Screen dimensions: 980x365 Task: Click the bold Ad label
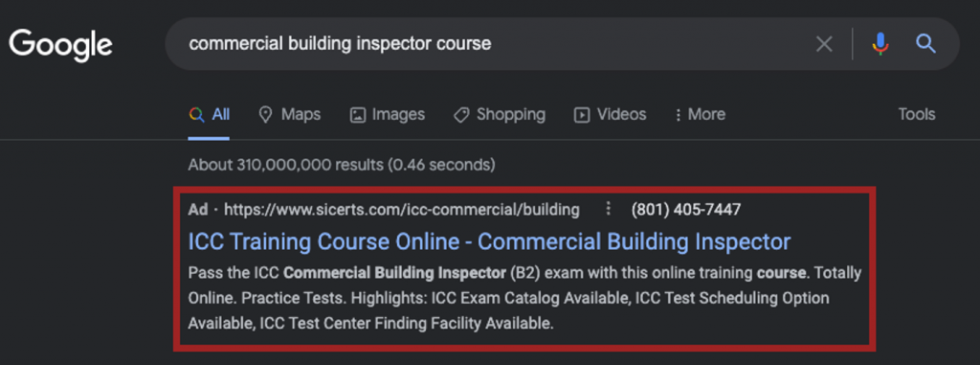pyautogui.click(x=198, y=209)
